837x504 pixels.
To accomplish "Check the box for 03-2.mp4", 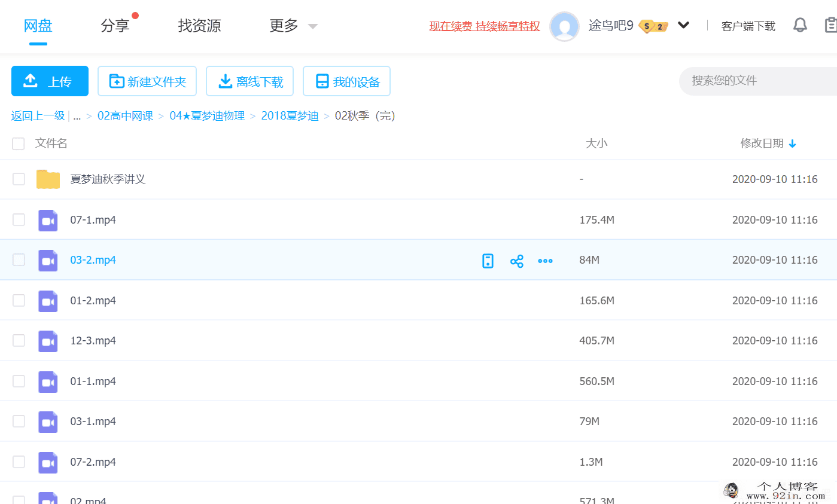I will (19, 259).
